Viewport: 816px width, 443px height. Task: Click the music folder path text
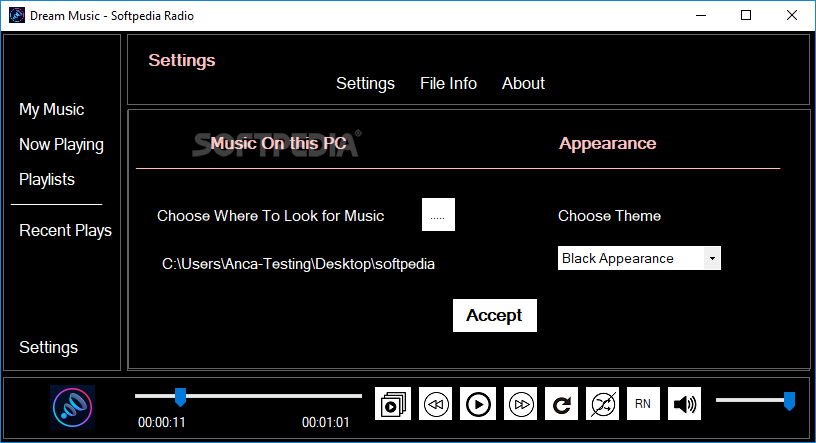298,264
